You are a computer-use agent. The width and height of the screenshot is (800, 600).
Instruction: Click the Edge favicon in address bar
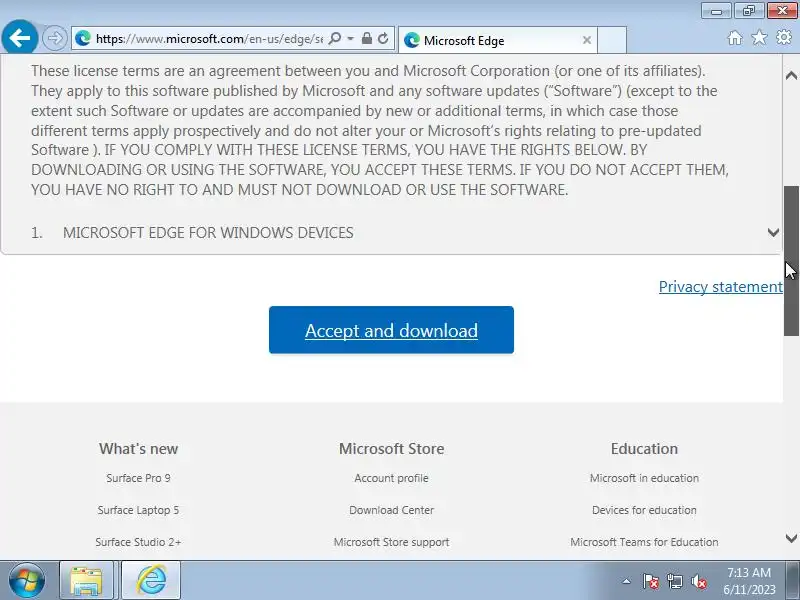pos(83,38)
